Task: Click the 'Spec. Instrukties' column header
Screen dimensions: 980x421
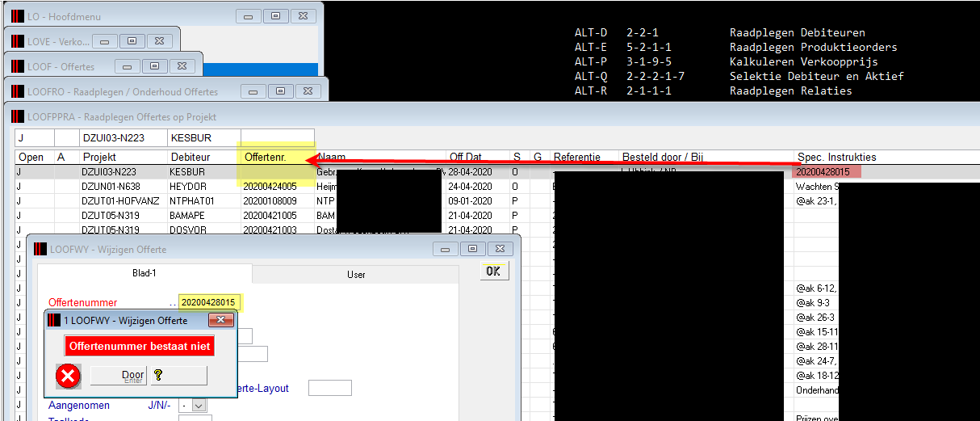Action: click(886, 157)
